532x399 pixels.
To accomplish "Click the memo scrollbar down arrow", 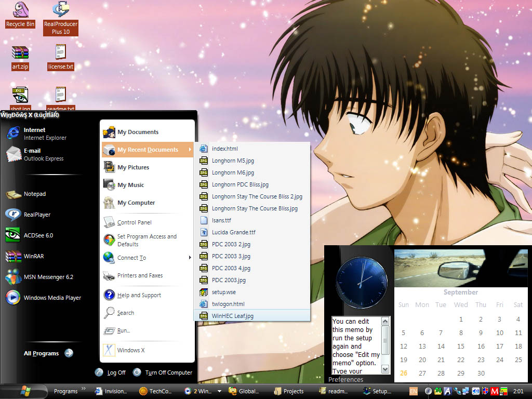I will pyautogui.click(x=385, y=369).
